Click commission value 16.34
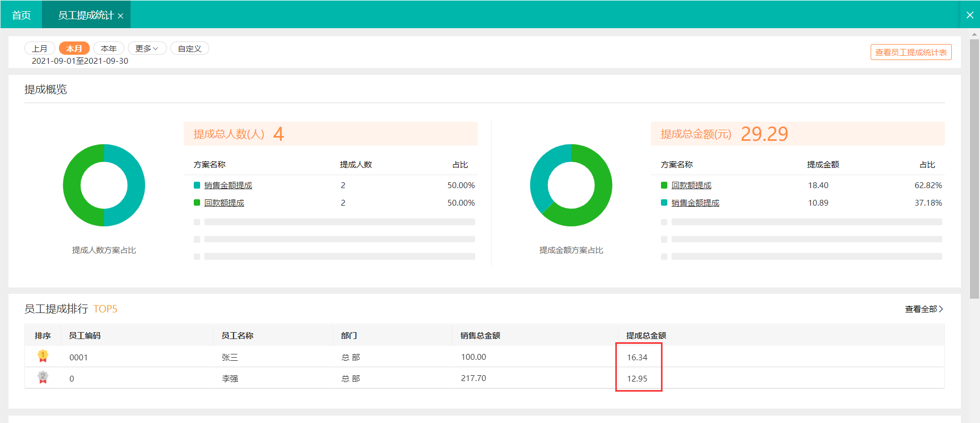Image resolution: width=980 pixels, height=423 pixels. pos(637,357)
